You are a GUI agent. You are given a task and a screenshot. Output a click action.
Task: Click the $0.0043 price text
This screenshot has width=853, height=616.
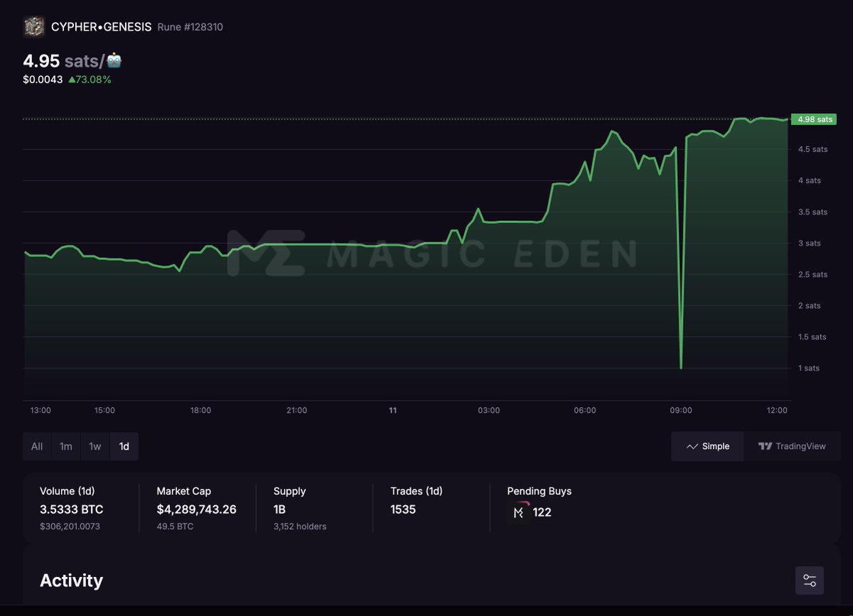click(43, 80)
